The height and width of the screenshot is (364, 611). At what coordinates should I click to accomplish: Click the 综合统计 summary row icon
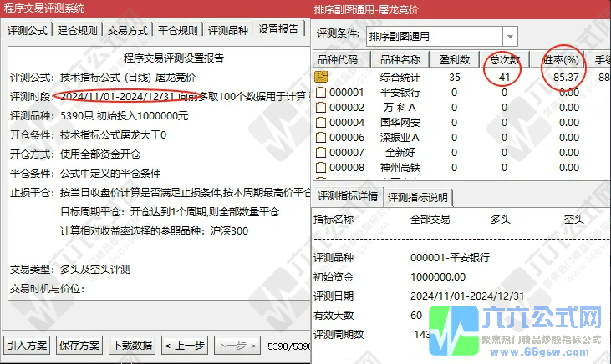(x=321, y=77)
